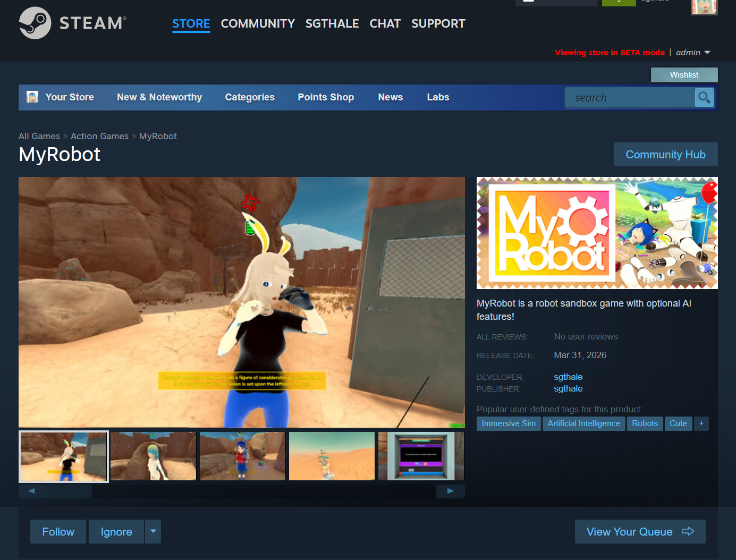The height and width of the screenshot is (560, 736).
Task: Click the user avatar in the header
Action: tap(704, 7)
